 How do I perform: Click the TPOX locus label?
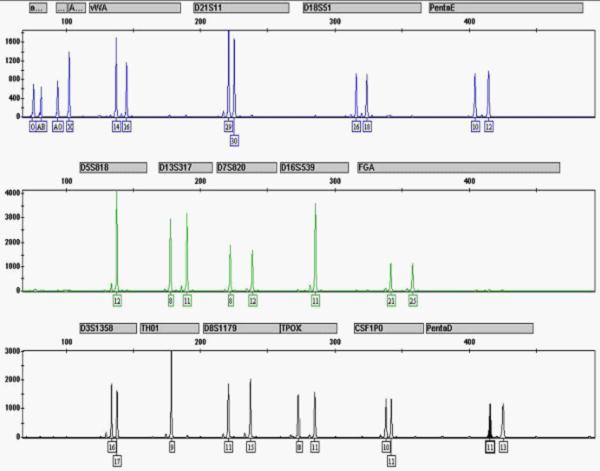pyautogui.click(x=309, y=328)
